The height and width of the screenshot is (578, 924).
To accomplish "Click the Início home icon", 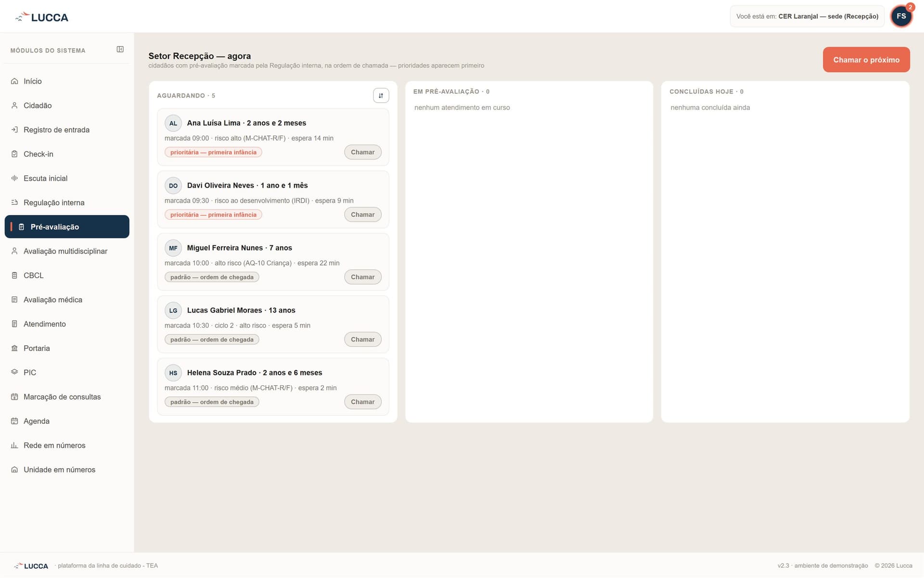I will (x=14, y=81).
